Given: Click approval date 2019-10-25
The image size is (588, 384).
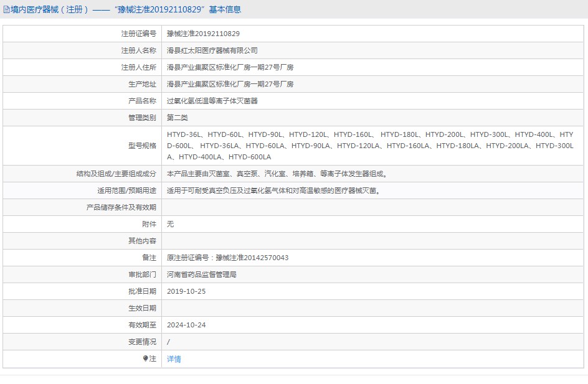Looking at the screenshot, I should [186, 291].
